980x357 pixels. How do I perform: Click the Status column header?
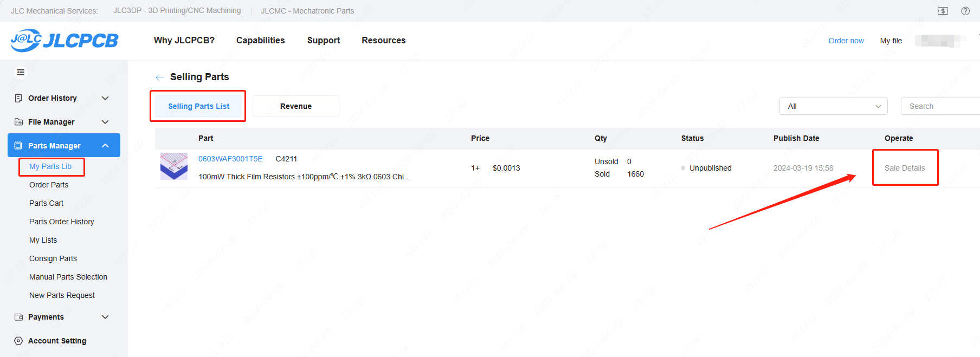point(692,138)
